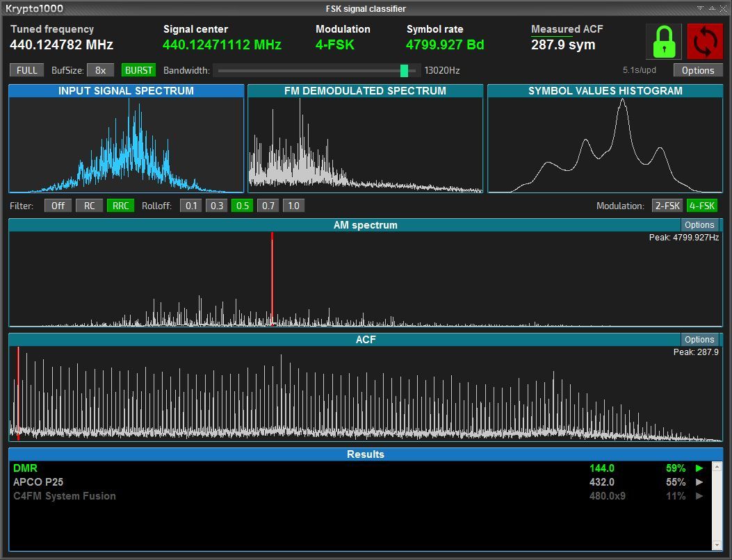Select the RRC filter
732x560 pixels.
(120, 206)
